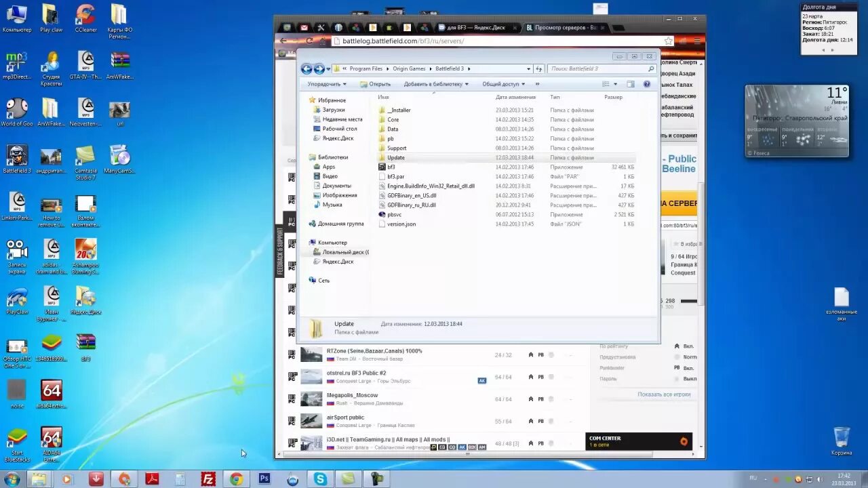Show more toolbar commands via » chevron
868x488 pixels.
[538, 84]
